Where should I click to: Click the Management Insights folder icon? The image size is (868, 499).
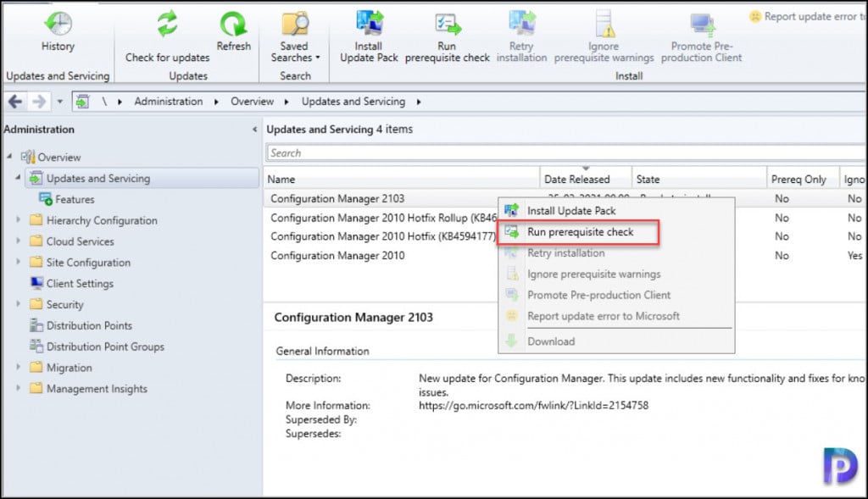36,388
